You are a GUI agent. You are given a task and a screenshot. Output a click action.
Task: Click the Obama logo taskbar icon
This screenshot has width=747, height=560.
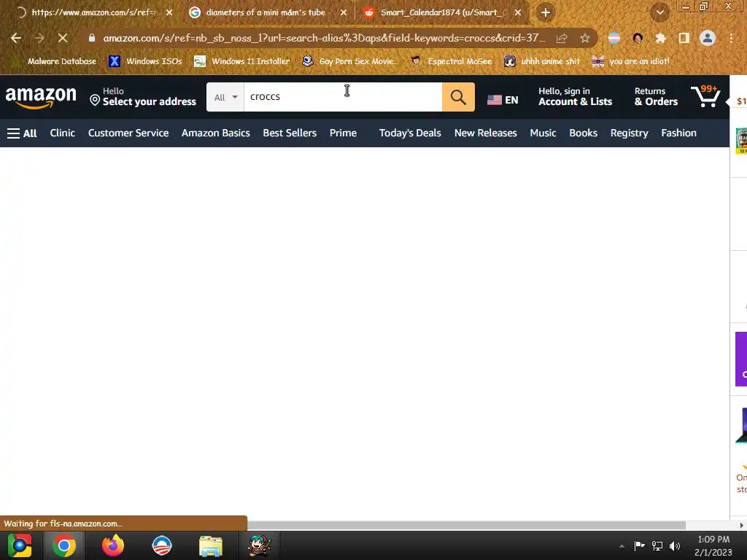[x=161, y=545]
